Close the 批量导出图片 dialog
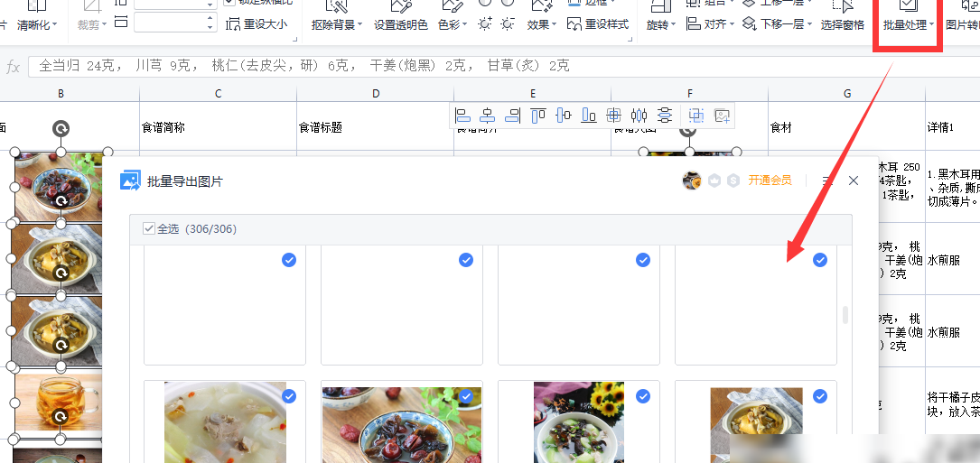The height and width of the screenshot is (463, 980). click(x=854, y=181)
